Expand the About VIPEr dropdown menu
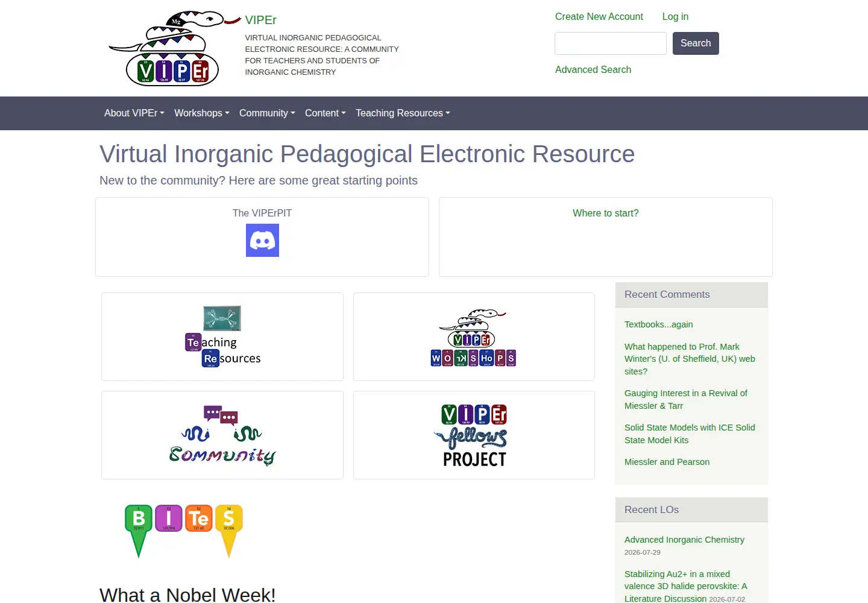The height and width of the screenshot is (603, 868). click(134, 113)
